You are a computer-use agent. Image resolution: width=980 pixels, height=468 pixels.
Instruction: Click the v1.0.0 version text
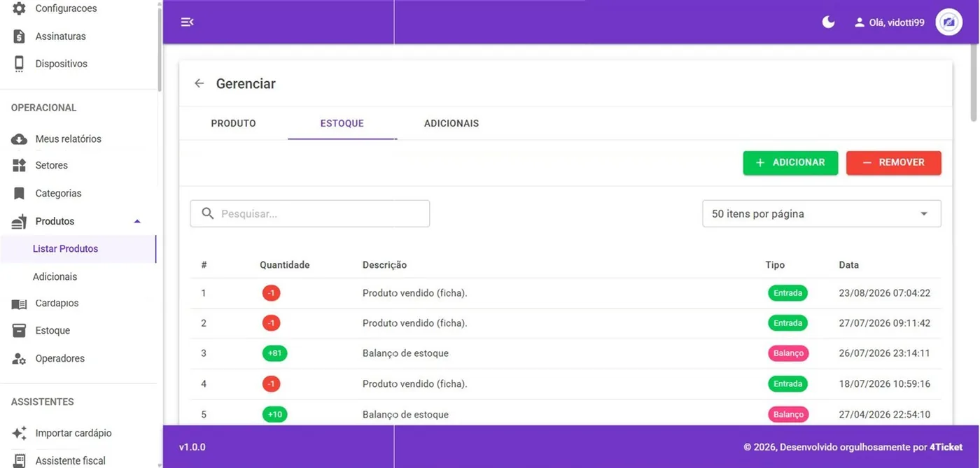click(192, 447)
